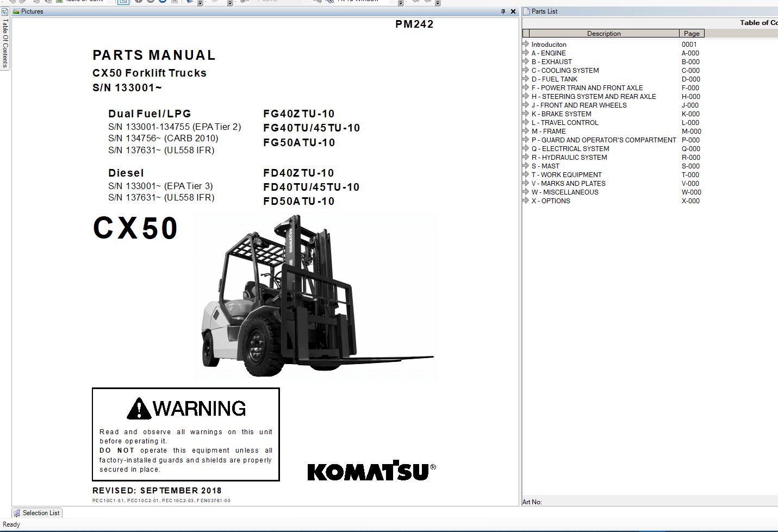The width and height of the screenshot is (778, 532).
Task: Click the arrow icon beside D - FUEL TANK
Action: [526, 79]
